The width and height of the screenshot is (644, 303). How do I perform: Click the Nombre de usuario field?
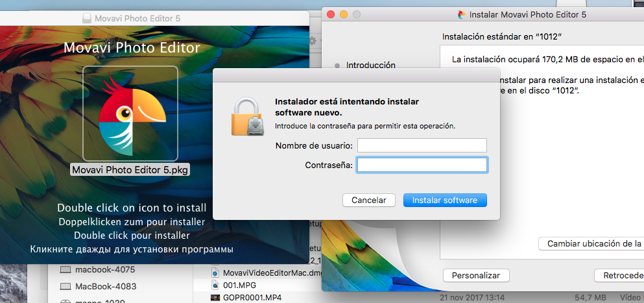click(x=422, y=145)
